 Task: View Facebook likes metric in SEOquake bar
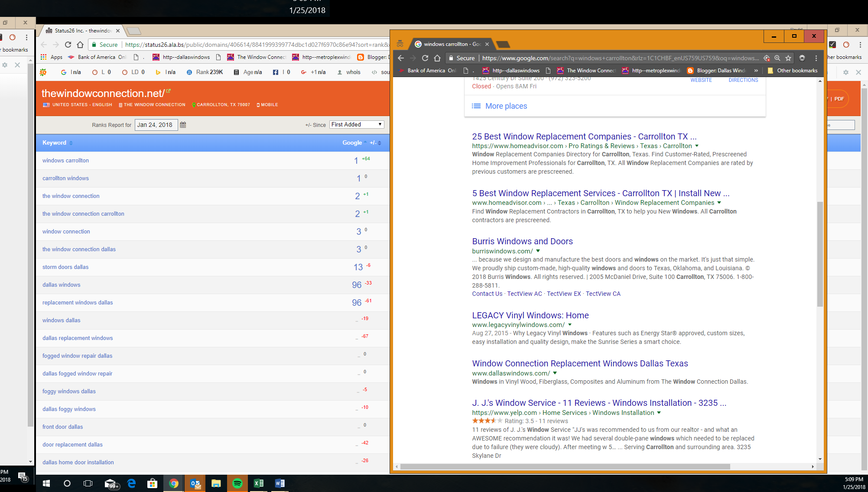(x=282, y=72)
